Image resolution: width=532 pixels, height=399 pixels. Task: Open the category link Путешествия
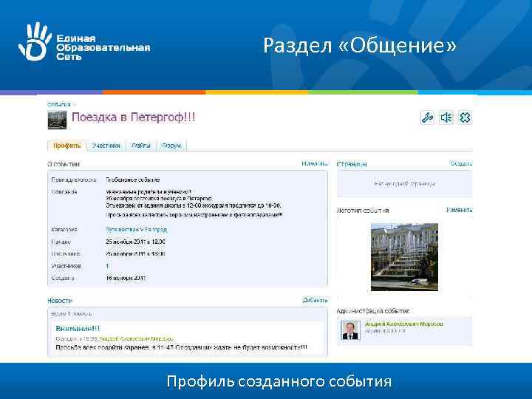point(136,230)
